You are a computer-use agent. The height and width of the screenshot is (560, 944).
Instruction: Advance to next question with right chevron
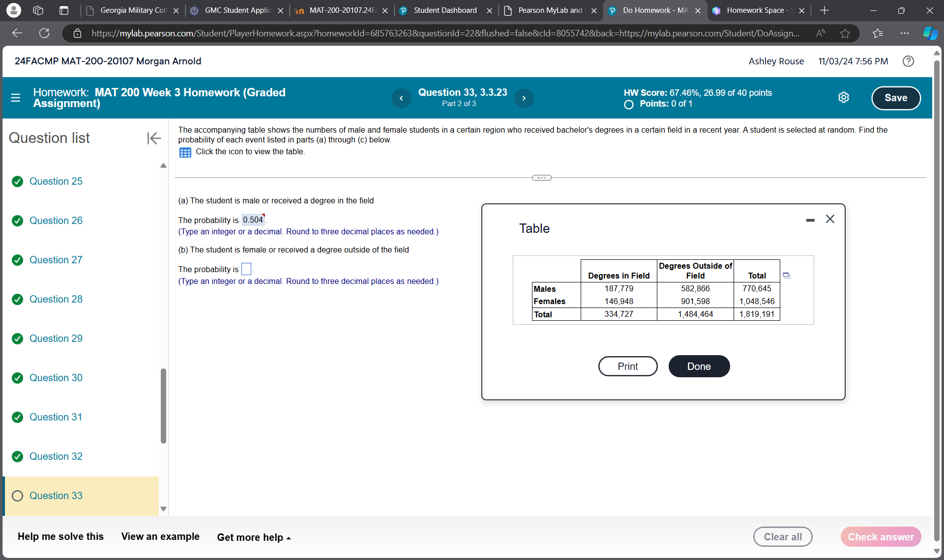(524, 98)
